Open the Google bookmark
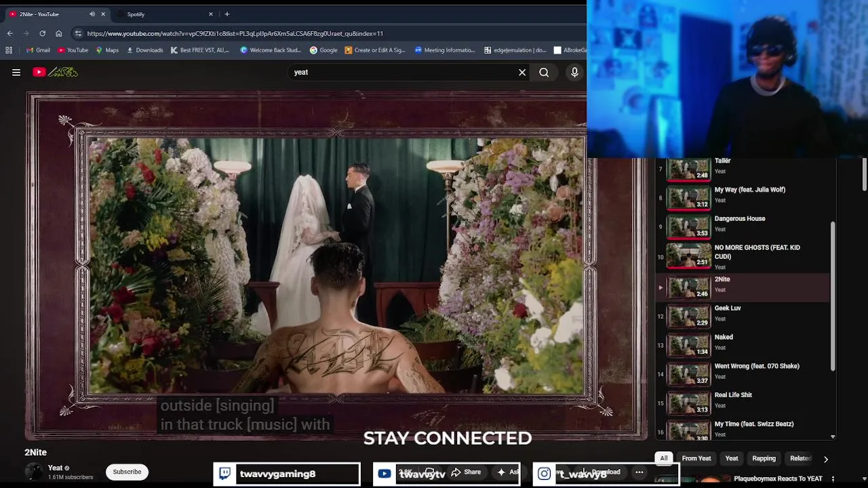Image resolution: width=868 pixels, height=488 pixels. click(323, 50)
